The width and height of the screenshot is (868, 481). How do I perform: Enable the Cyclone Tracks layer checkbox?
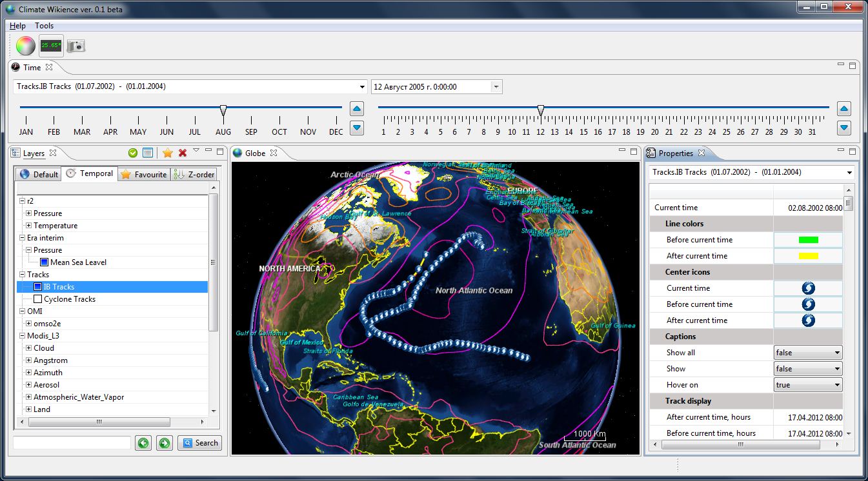click(x=37, y=299)
